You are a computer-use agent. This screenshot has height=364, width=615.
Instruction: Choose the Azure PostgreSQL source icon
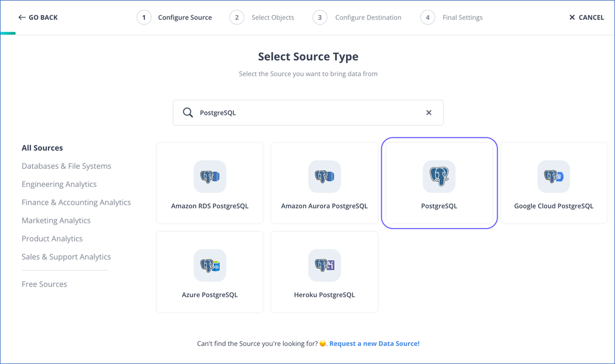click(x=210, y=266)
